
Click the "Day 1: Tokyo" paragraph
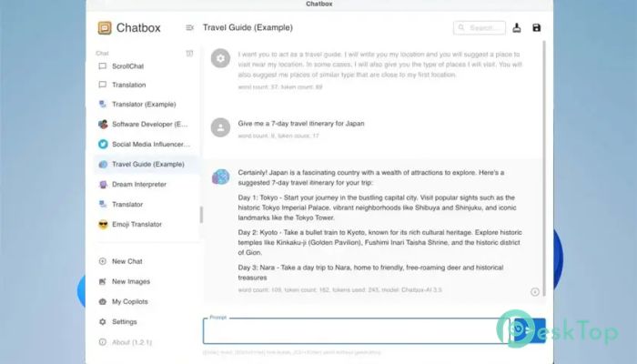377,207
